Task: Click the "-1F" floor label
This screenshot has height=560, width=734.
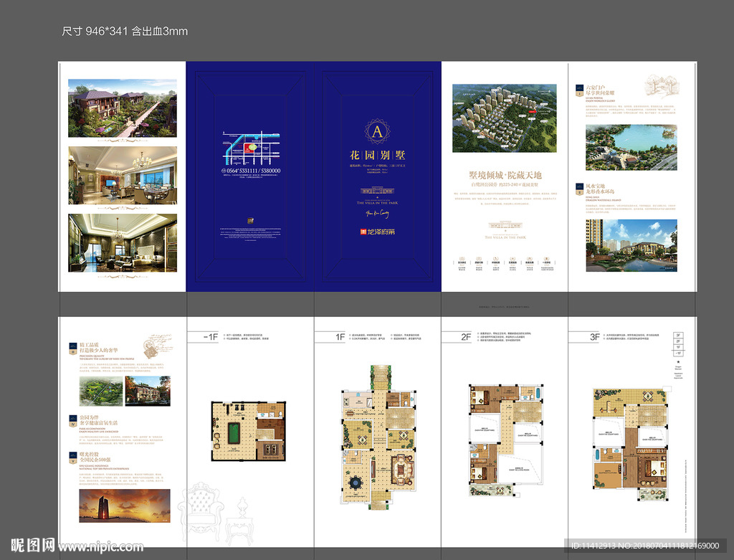Action: 210,337
